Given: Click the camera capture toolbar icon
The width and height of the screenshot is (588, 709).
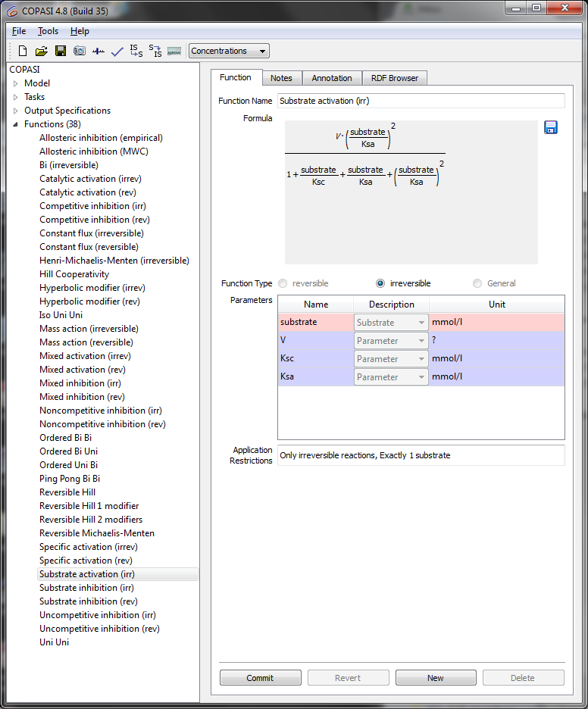Looking at the screenshot, I should tap(80, 52).
